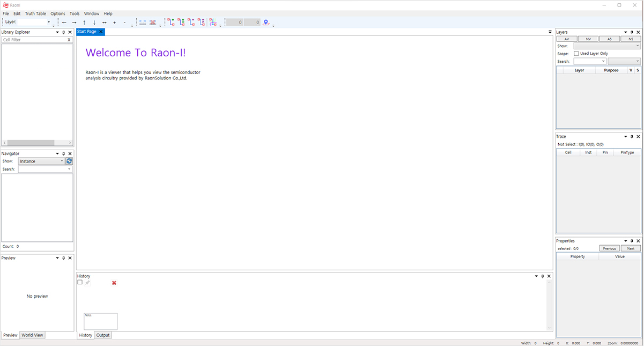Click the NS button in Layers
The image size is (644, 346).
631,39
